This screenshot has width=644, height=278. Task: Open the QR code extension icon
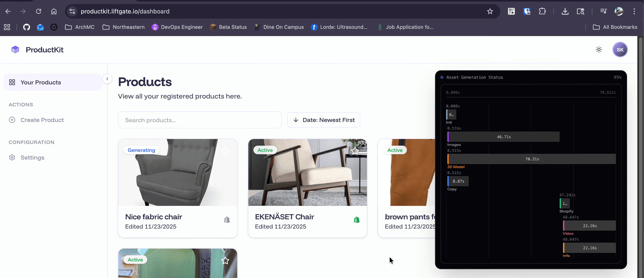click(511, 11)
